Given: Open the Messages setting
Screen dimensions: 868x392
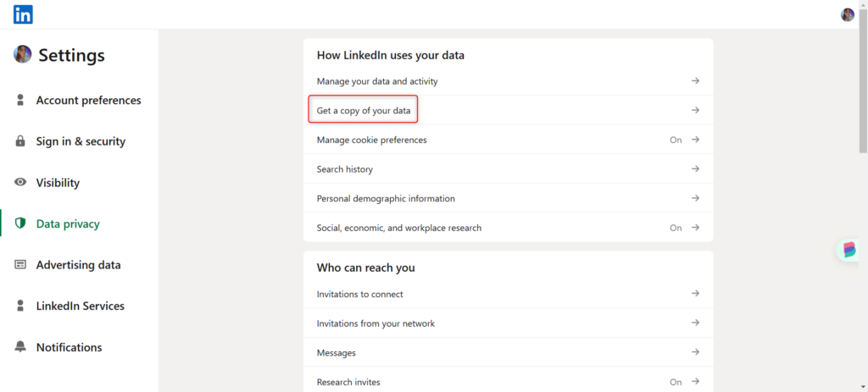Looking at the screenshot, I should 509,352.
